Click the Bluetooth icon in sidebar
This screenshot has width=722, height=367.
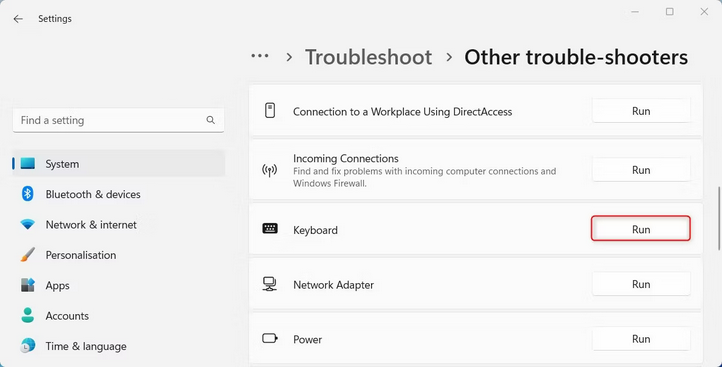point(28,194)
